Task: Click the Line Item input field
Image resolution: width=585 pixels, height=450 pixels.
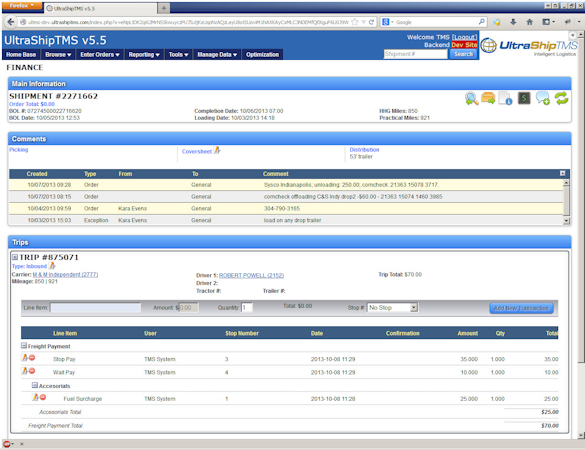Action: click(95, 307)
